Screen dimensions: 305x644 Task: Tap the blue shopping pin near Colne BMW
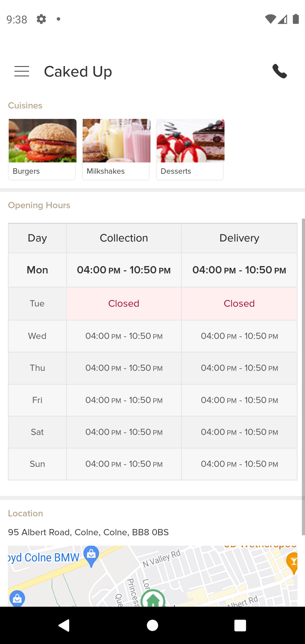coord(91,555)
